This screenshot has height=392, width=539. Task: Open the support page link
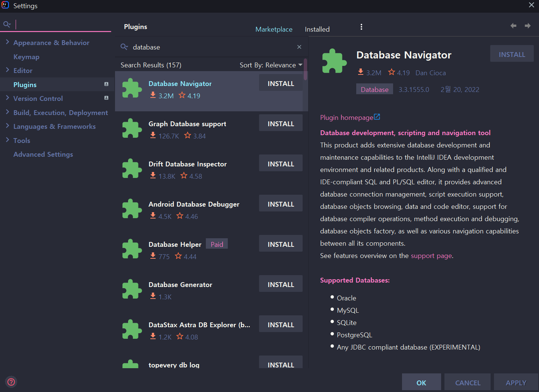coord(431,256)
